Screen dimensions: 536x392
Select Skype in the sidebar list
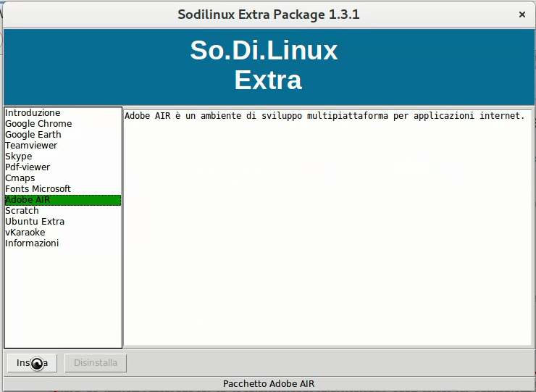[x=19, y=157]
